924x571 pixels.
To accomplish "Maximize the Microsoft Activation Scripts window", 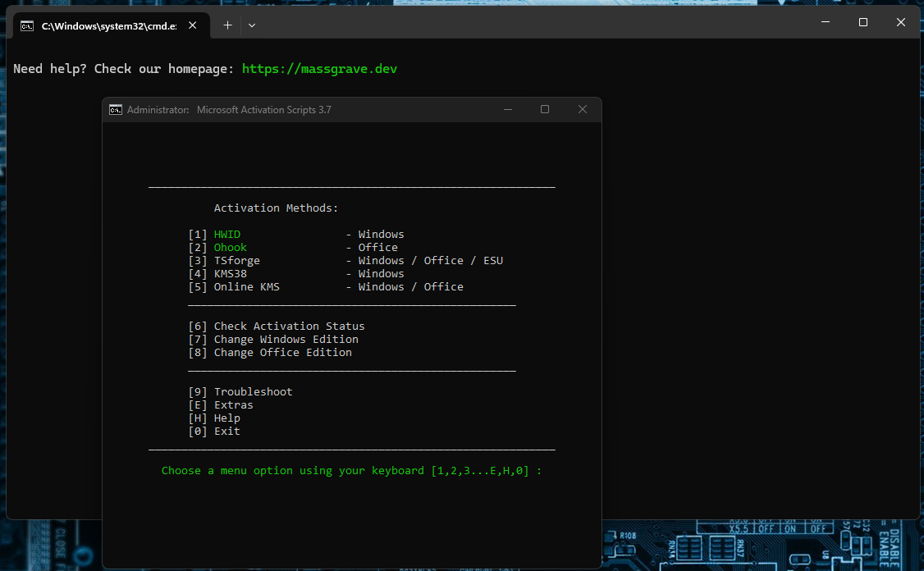I will point(545,110).
